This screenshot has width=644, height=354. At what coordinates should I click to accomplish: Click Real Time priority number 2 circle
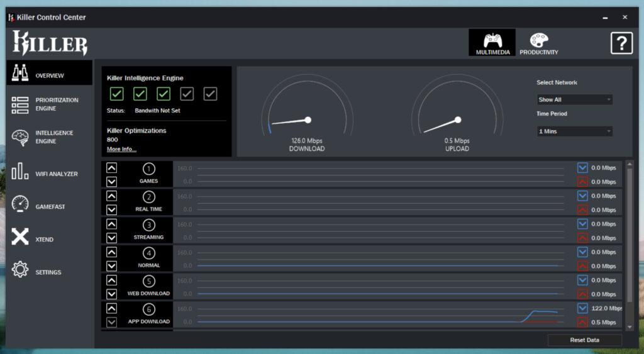point(148,197)
